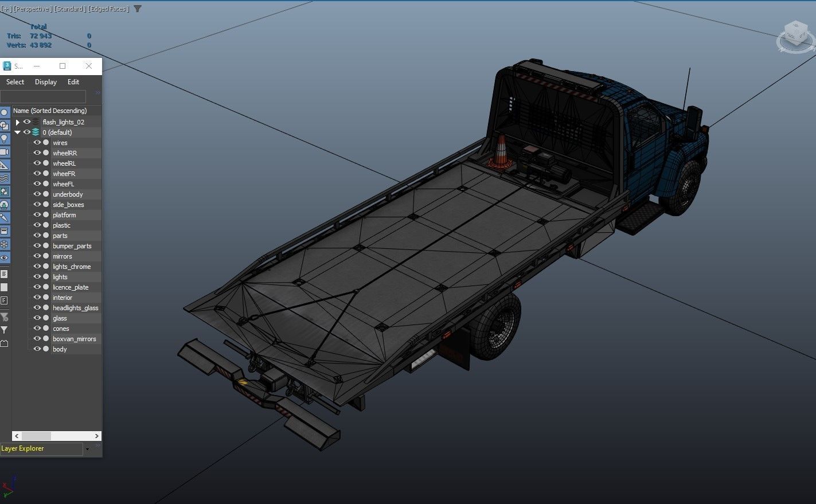816x504 pixels.
Task: Click the 3ds Max app icon in Scene Explorer title
Action: pyautogui.click(x=7, y=66)
